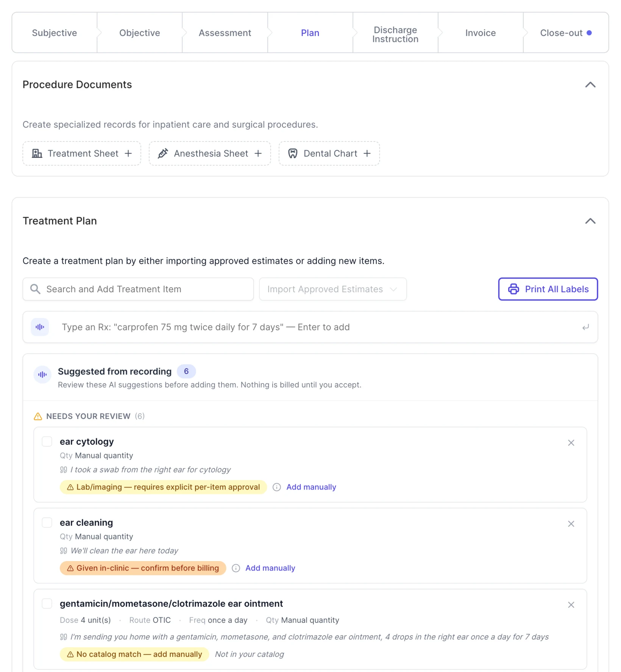Click the magnifier icon in treatment search
621x672 pixels.
35,289
